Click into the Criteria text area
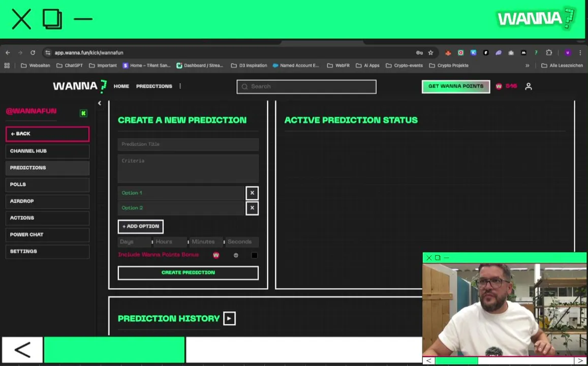588x366 pixels. click(188, 168)
